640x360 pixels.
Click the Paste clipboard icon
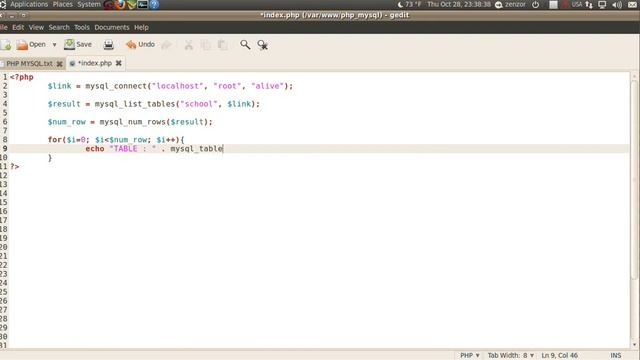[x=222, y=45]
